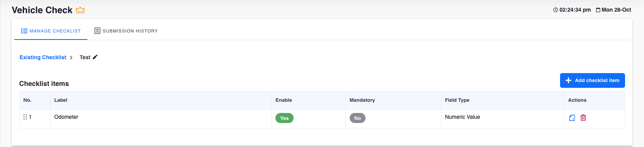The width and height of the screenshot is (644, 147).
Task: Click the document icon on Submission History tab
Action: pyautogui.click(x=97, y=31)
